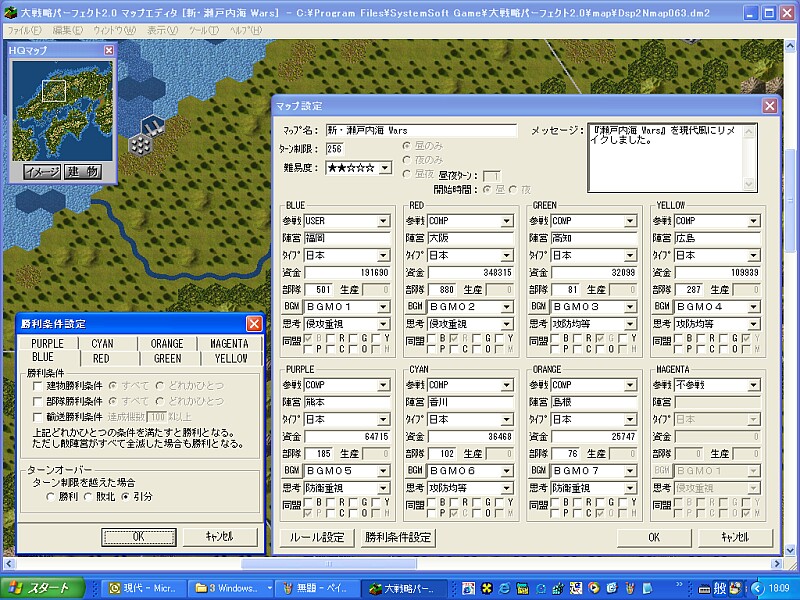The width and height of the screenshot is (800, 600).
Task: Enable the 建物勝利条件 checkbox
Action: [x=38, y=386]
